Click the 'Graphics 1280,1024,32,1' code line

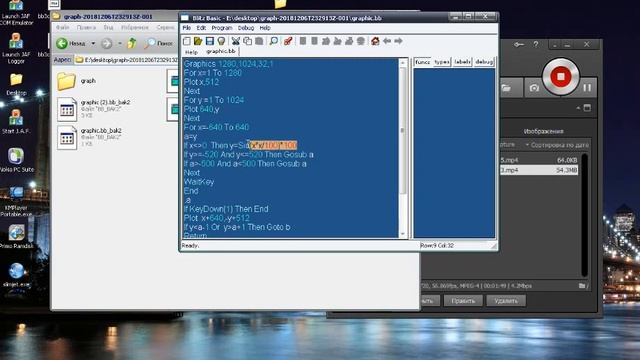[x=229, y=64]
